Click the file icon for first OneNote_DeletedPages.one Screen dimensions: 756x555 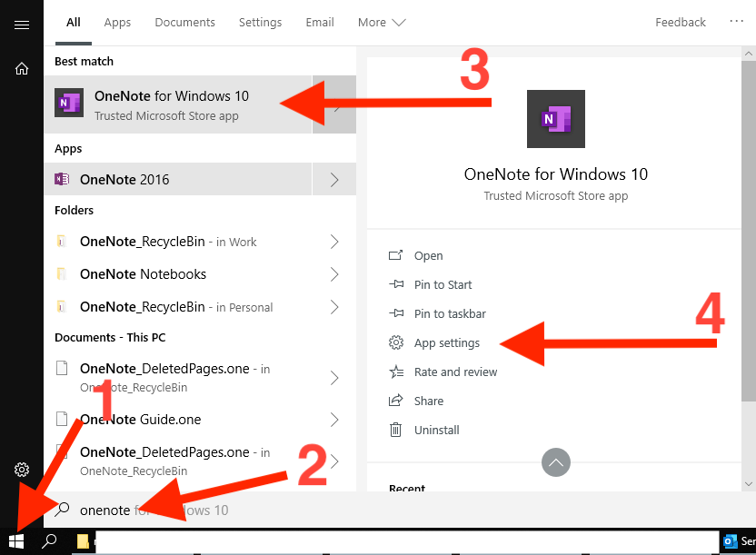click(62, 368)
